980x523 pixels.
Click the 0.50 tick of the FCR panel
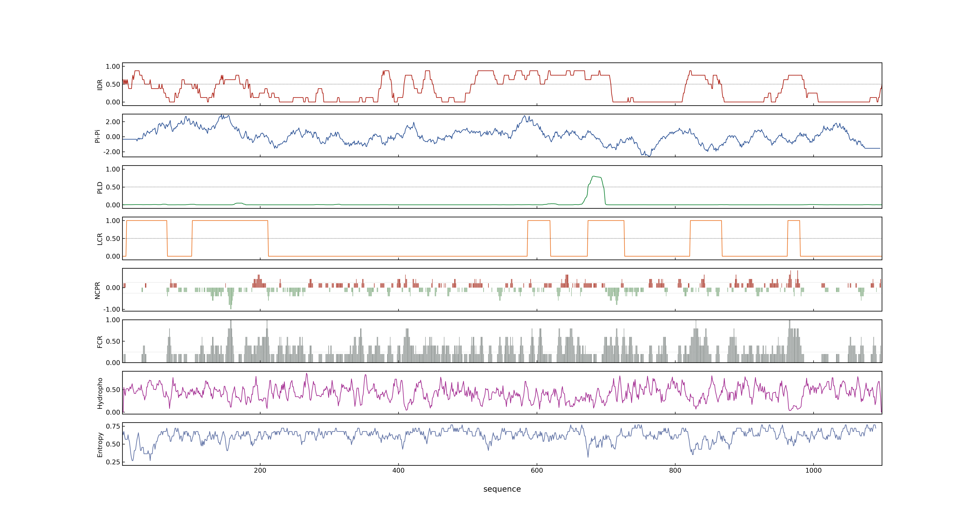click(113, 341)
